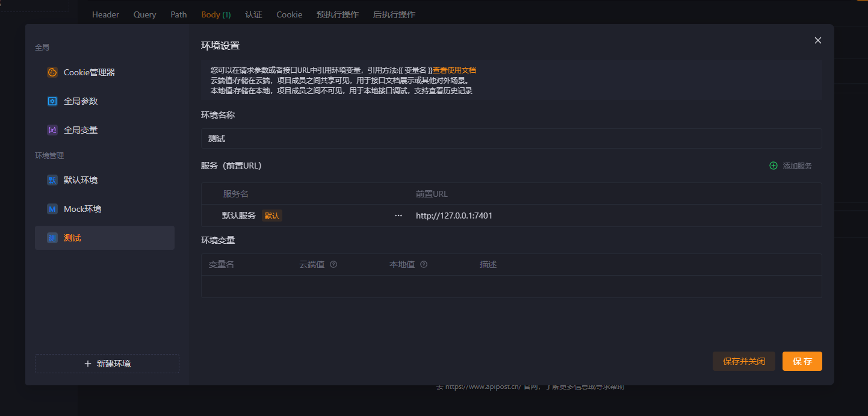Edit the 前置URL field http://127.0.0.1:7401
868x416 pixels.
(x=454, y=216)
